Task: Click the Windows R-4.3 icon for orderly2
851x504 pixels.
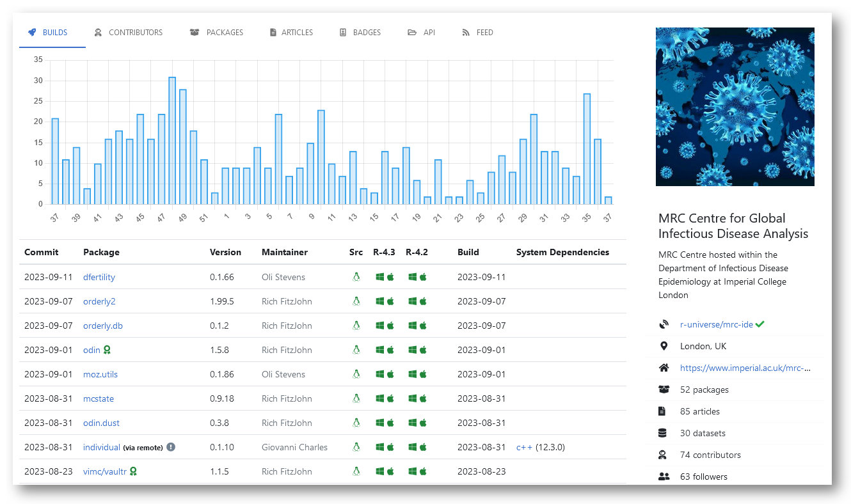Action: click(379, 301)
